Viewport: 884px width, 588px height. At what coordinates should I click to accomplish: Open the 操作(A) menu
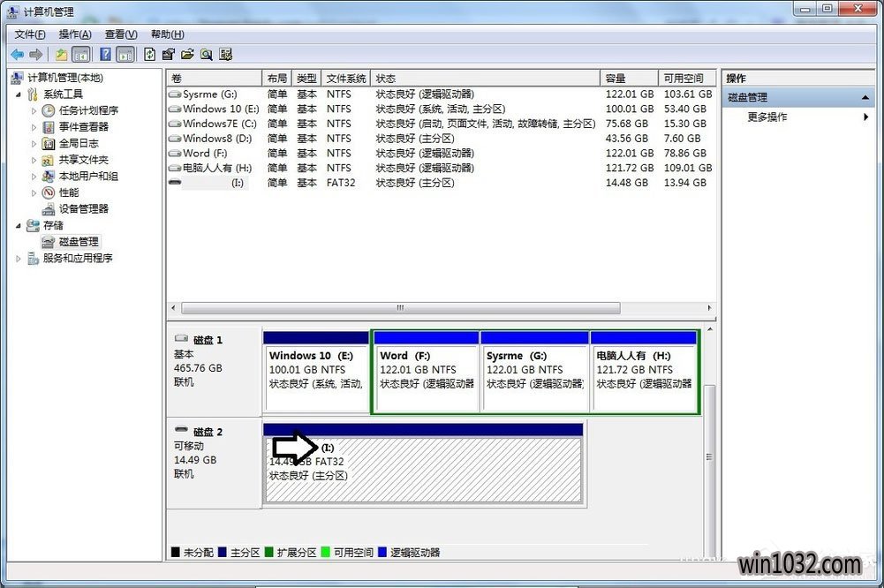(75, 34)
